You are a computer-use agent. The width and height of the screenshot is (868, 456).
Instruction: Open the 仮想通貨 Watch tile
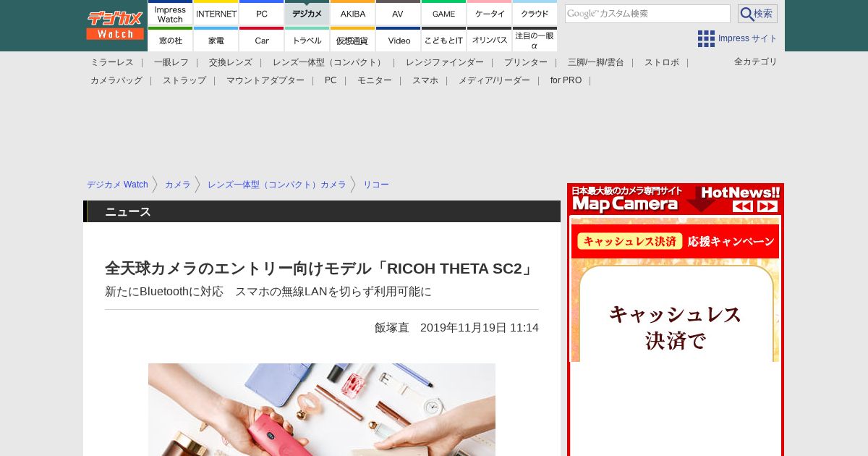[x=353, y=40]
